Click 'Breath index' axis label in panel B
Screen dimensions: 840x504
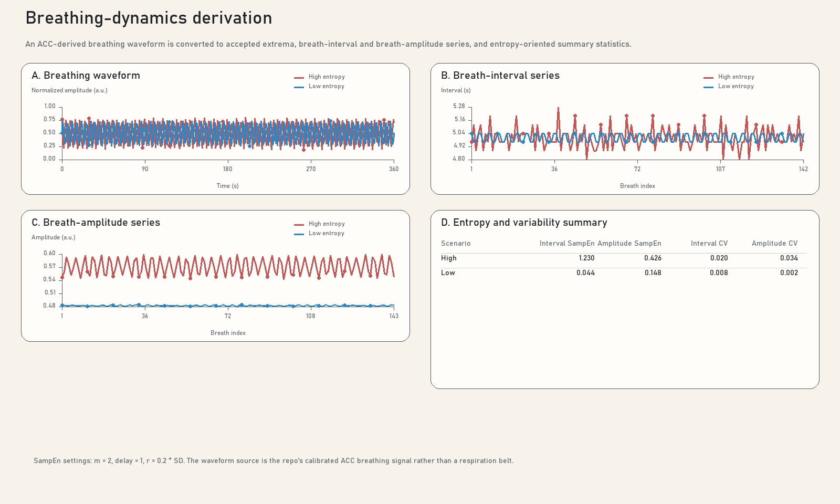[x=637, y=186]
